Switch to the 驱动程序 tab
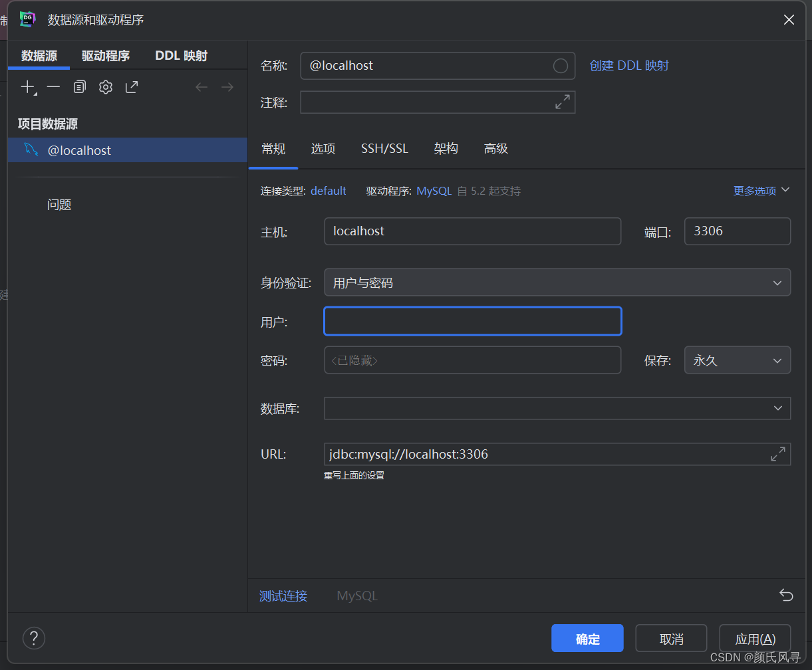Viewport: 812px width, 670px height. point(106,56)
